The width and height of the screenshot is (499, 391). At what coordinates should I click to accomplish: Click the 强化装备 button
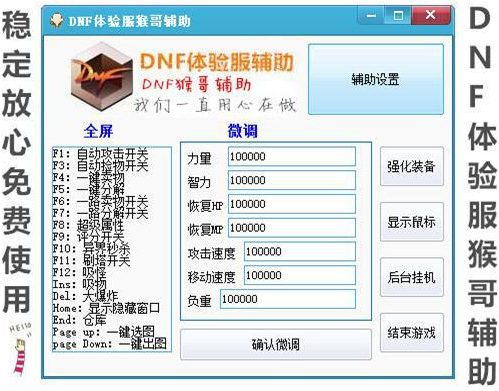pyautogui.click(x=412, y=166)
